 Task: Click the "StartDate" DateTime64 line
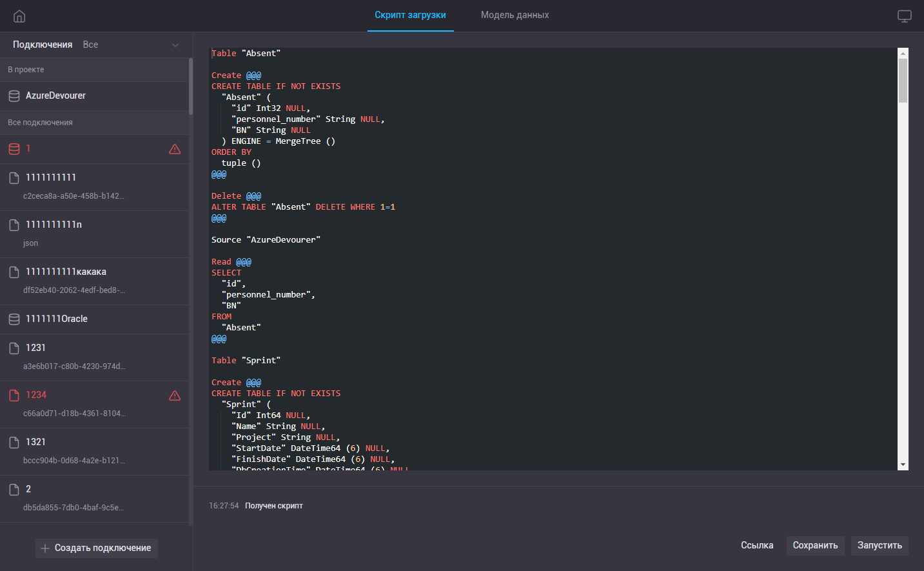point(310,448)
